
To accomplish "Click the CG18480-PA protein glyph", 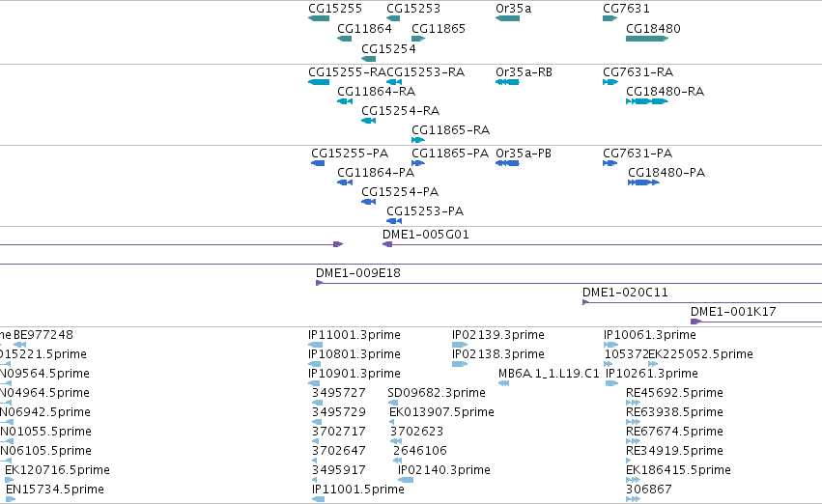I will [x=643, y=182].
